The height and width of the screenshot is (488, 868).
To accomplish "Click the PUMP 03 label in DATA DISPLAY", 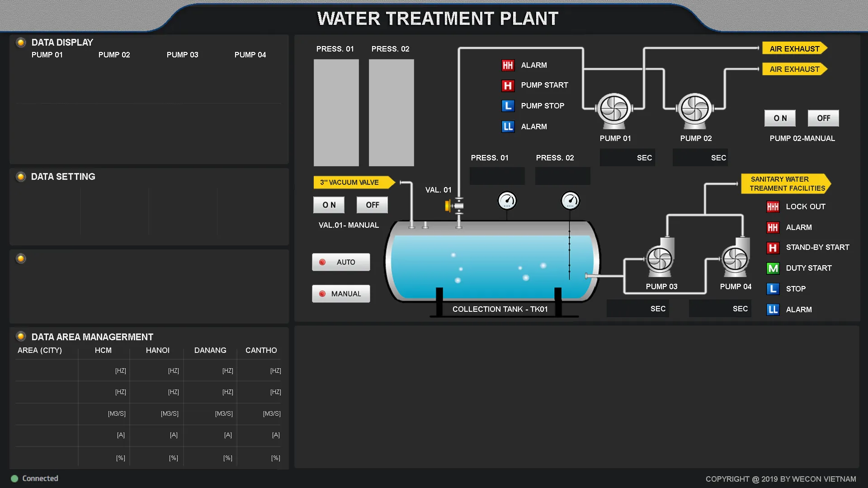I will pos(183,55).
